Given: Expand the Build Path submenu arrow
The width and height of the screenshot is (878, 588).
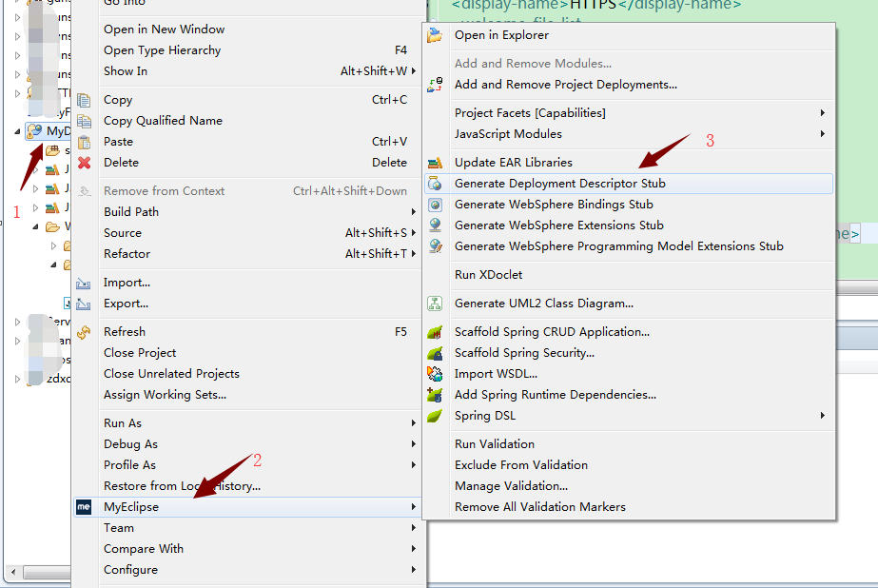Looking at the screenshot, I should click(413, 211).
